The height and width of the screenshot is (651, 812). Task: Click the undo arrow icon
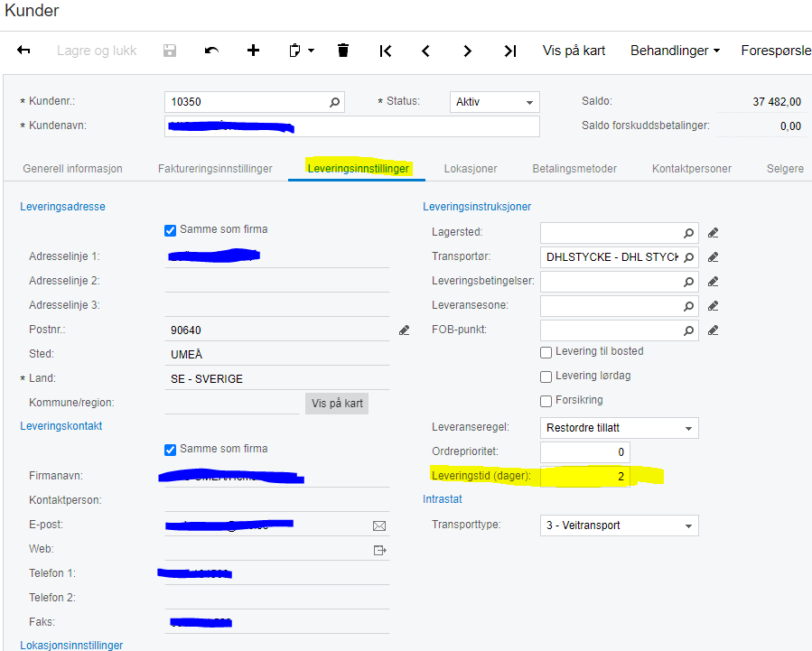coord(211,51)
